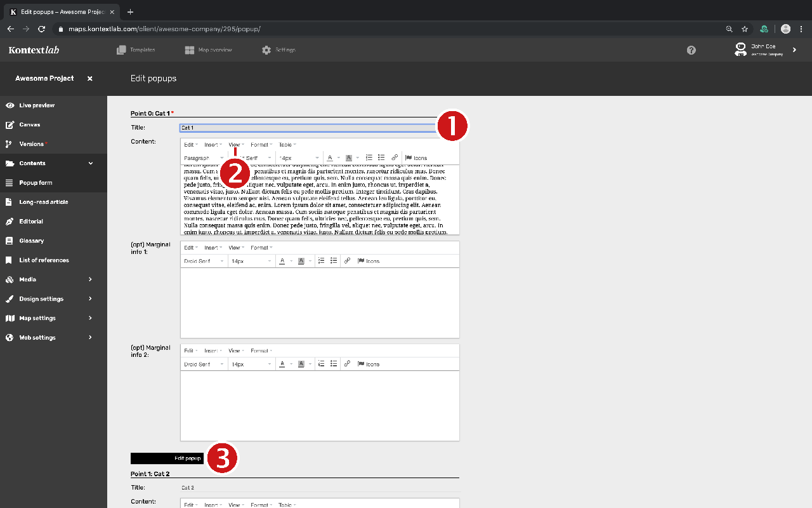
Task: Insert numbered list in Marginal info 1
Action: 322,260
